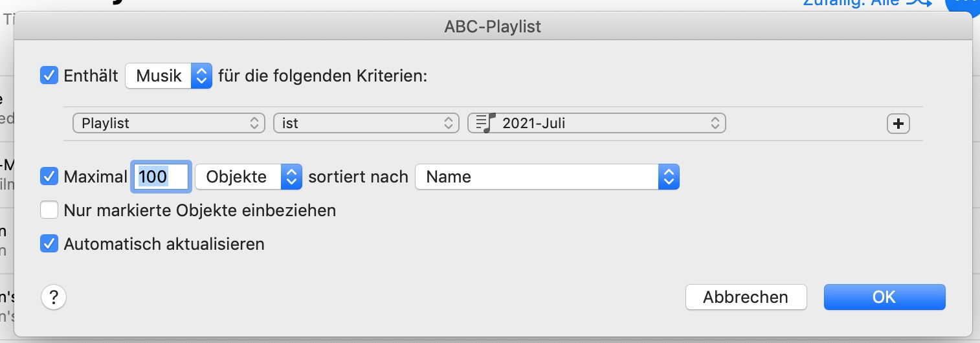Click the Abbrechen button
Viewport: 980px width, 343px height.
[746, 297]
